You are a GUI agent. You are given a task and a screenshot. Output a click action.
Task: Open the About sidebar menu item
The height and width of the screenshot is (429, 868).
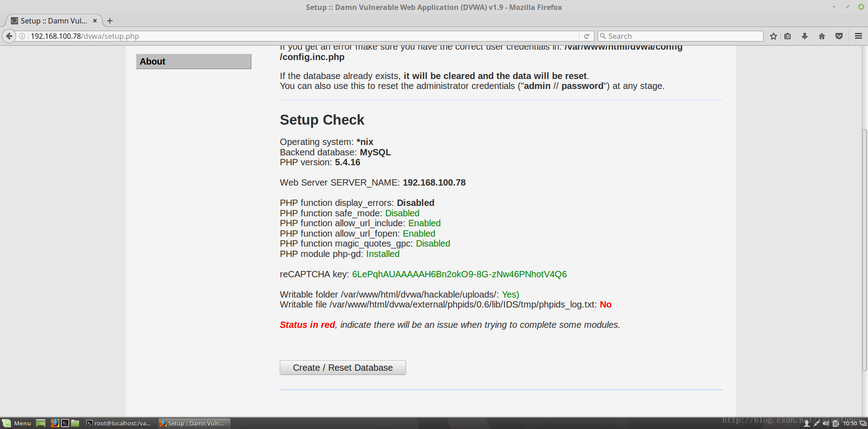coord(193,61)
